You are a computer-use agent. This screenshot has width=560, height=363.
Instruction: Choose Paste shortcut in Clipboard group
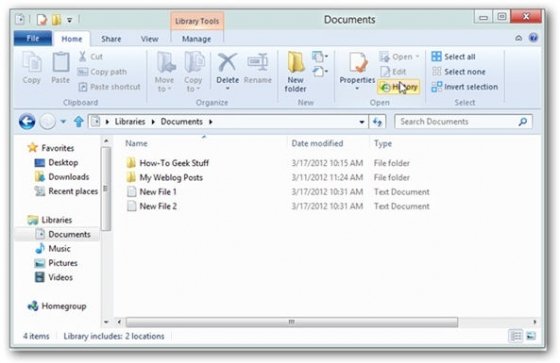click(110, 87)
